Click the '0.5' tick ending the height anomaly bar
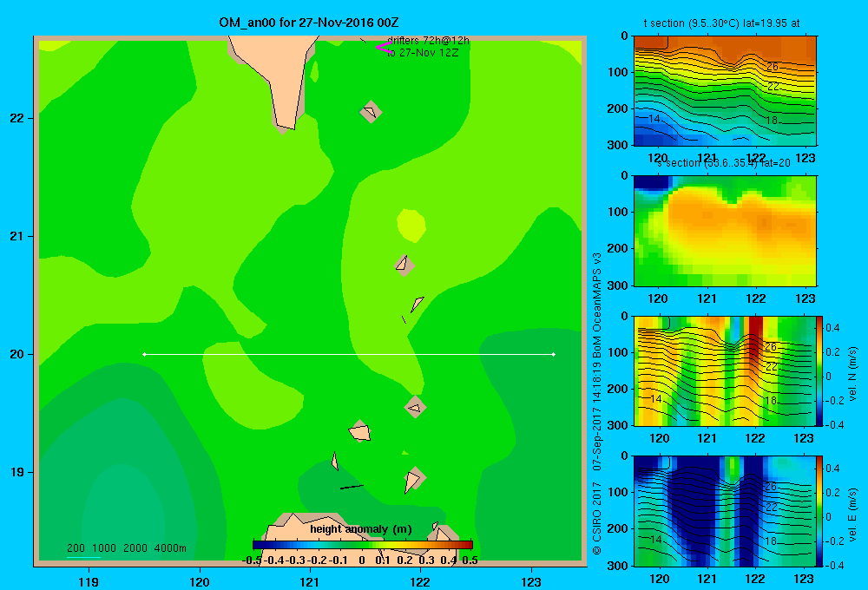The image size is (868, 590). coord(470,560)
